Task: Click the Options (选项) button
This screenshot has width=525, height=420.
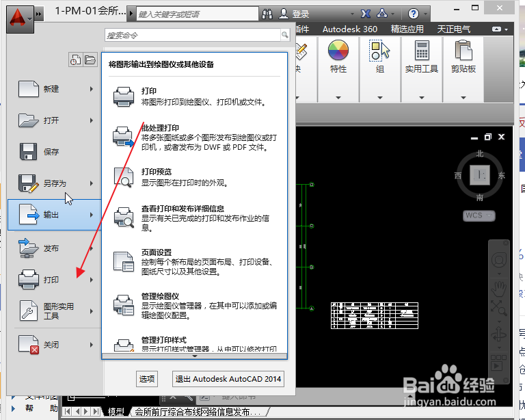Action: point(147,379)
